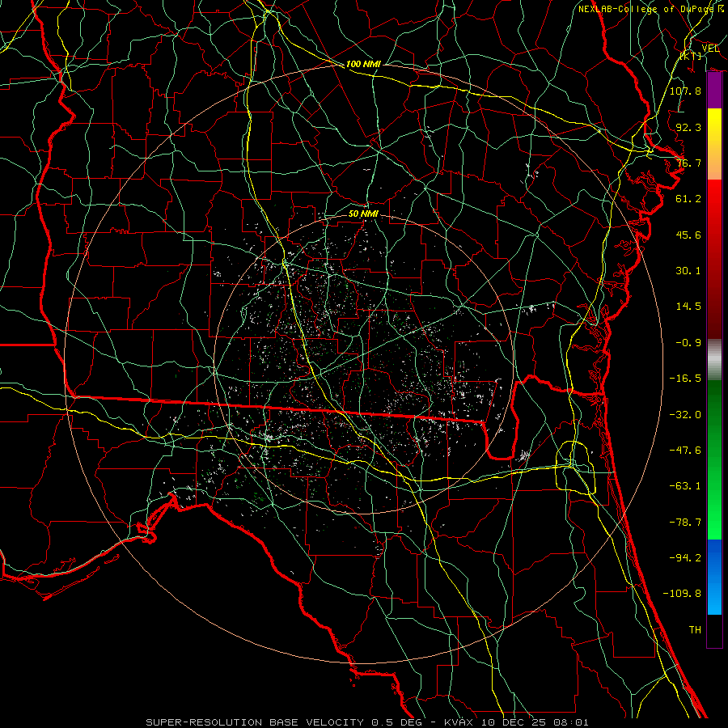Click the purple segment of the color scale
This screenshot has width=728, height=728.
tap(714, 91)
